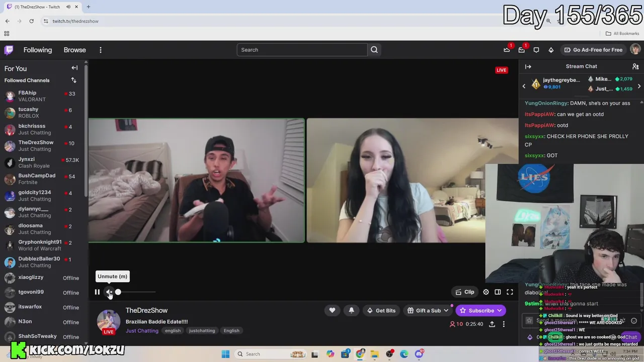644x362 pixels.
Task: Pause the stream playback
Action: point(97,292)
